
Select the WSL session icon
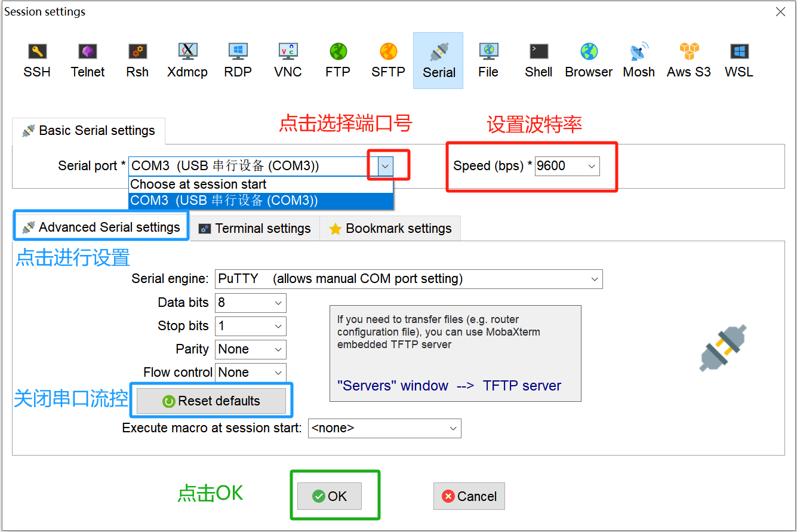(739, 60)
